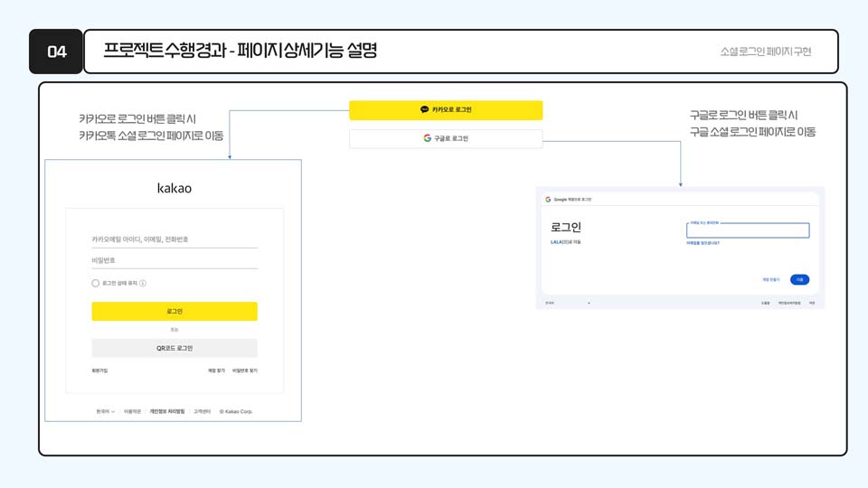
Task: Focus the Google email or phone field
Action: (748, 230)
